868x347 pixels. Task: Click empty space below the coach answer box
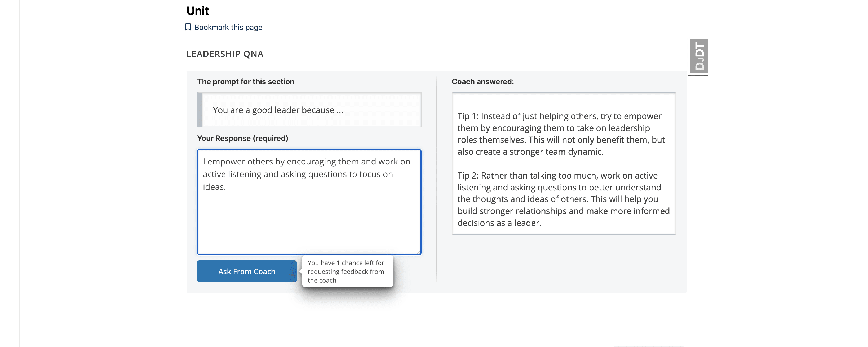point(563,263)
